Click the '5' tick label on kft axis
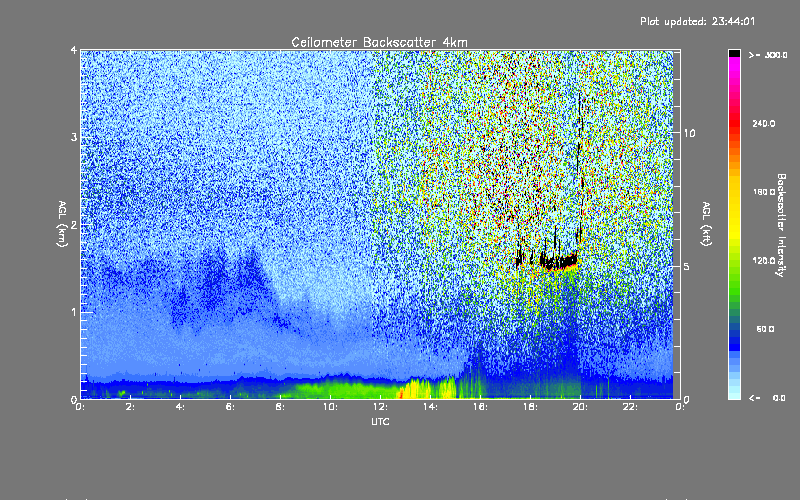This screenshot has height=500, width=800. (687, 266)
